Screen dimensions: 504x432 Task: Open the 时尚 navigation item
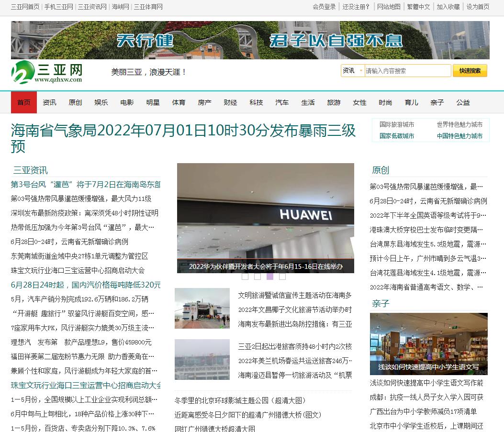[385, 102]
